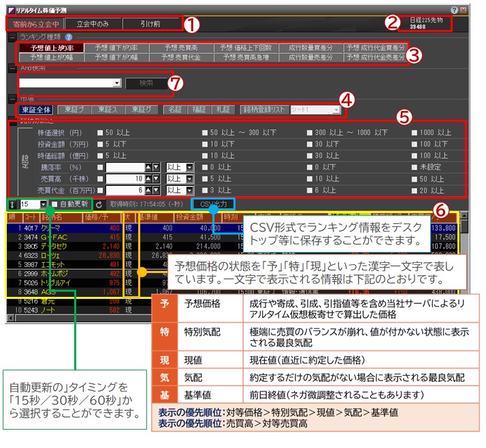Switch to 引け前 tab
The image size is (486, 448).
[152, 24]
